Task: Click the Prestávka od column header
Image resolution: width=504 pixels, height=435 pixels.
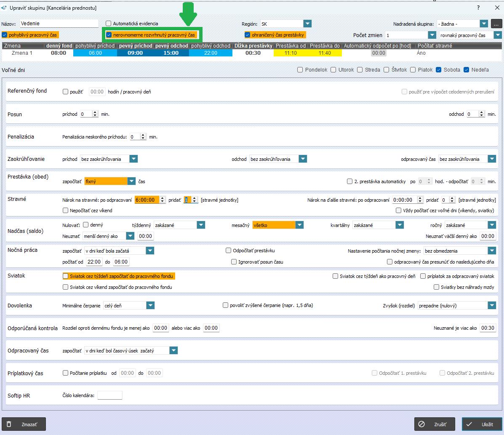Action: 291,45
